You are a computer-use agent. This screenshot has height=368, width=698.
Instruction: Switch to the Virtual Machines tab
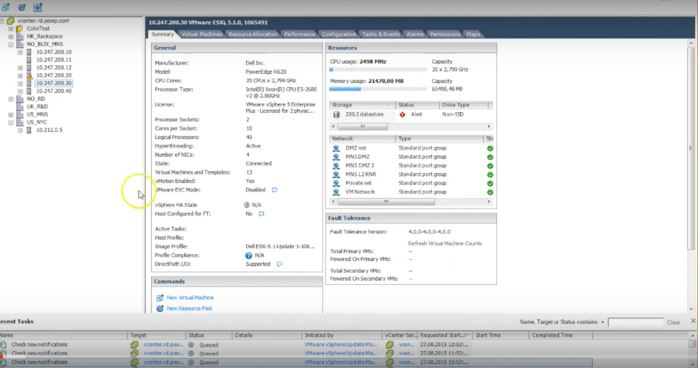(x=202, y=34)
